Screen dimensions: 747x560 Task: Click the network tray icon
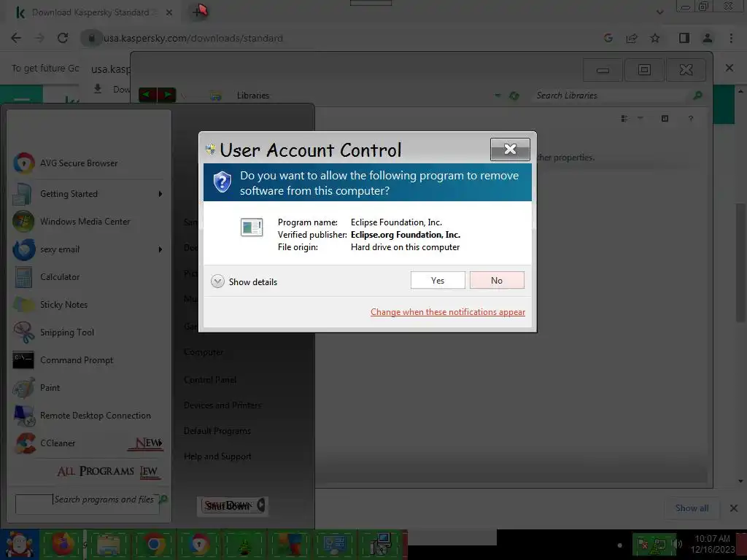(x=659, y=544)
